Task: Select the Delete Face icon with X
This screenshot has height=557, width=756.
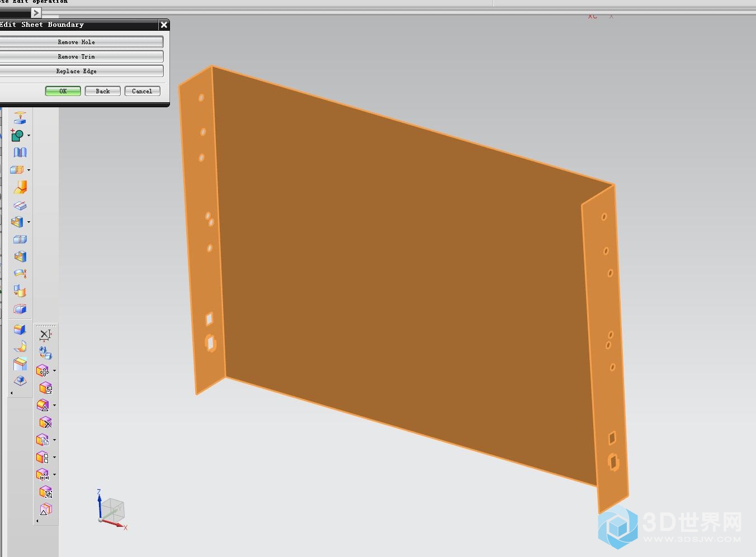Action: click(46, 422)
